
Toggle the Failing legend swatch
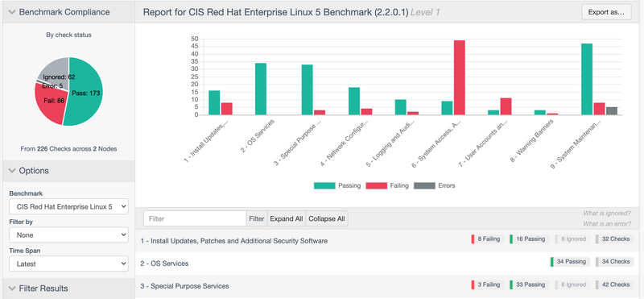[x=376, y=185]
